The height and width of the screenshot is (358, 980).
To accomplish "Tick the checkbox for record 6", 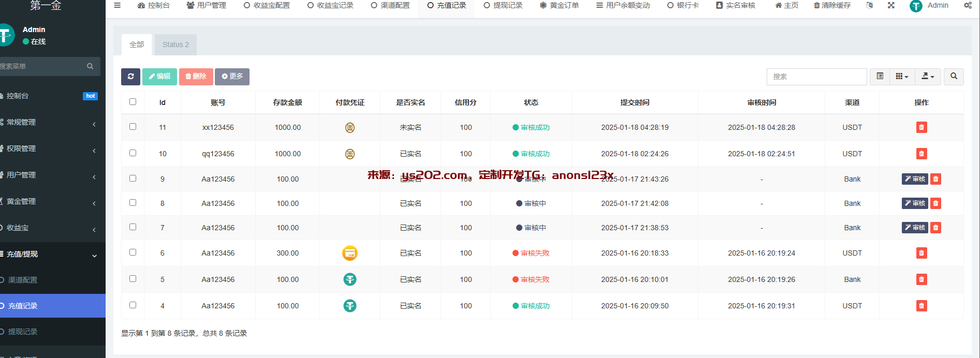I will [x=133, y=252].
